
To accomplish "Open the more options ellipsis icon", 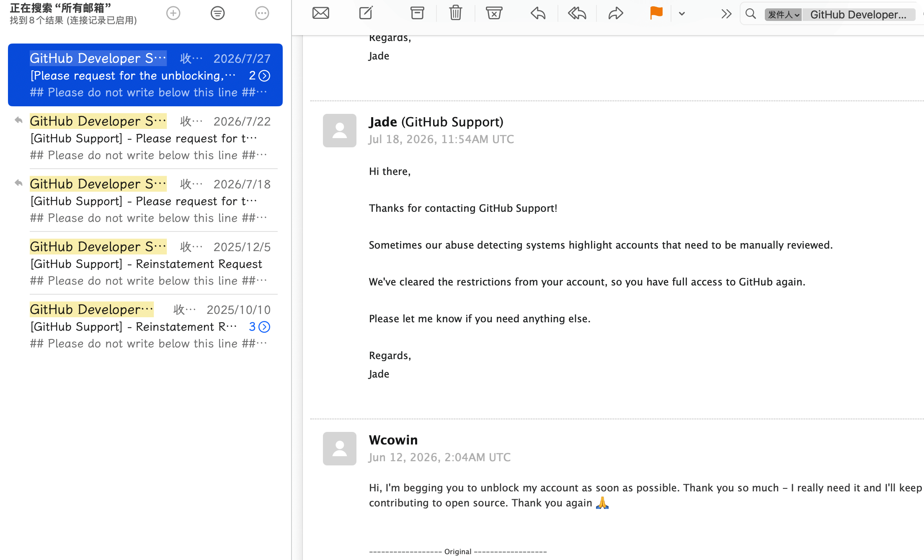I will (x=262, y=13).
